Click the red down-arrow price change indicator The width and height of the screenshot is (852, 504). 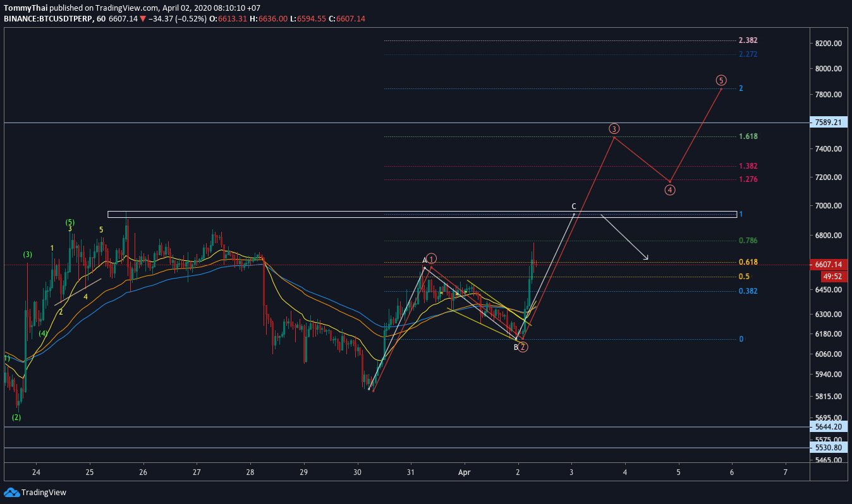(143, 19)
